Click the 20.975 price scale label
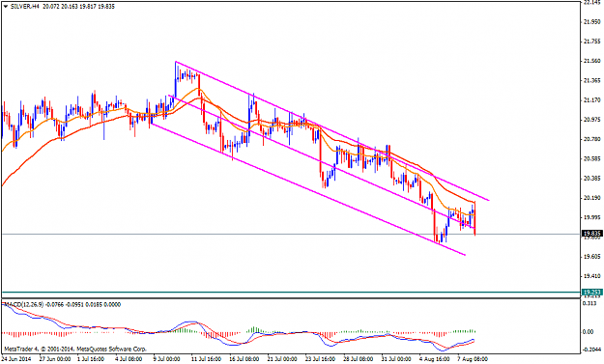The width and height of the screenshot is (604, 364). pos(592,120)
